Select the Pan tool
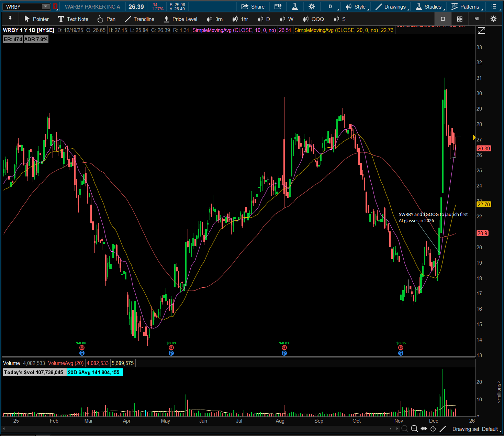This screenshot has height=436, width=504. coord(107,19)
